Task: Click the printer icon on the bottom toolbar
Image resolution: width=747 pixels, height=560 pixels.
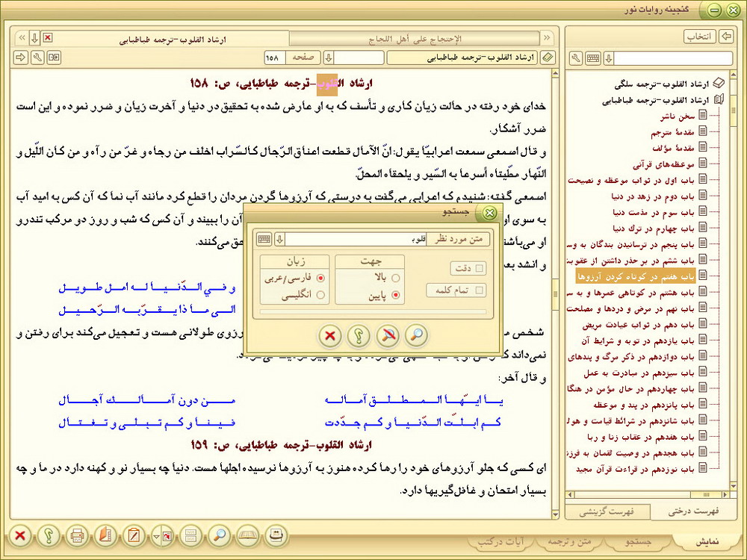Action: pyautogui.click(x=77, y=536)
